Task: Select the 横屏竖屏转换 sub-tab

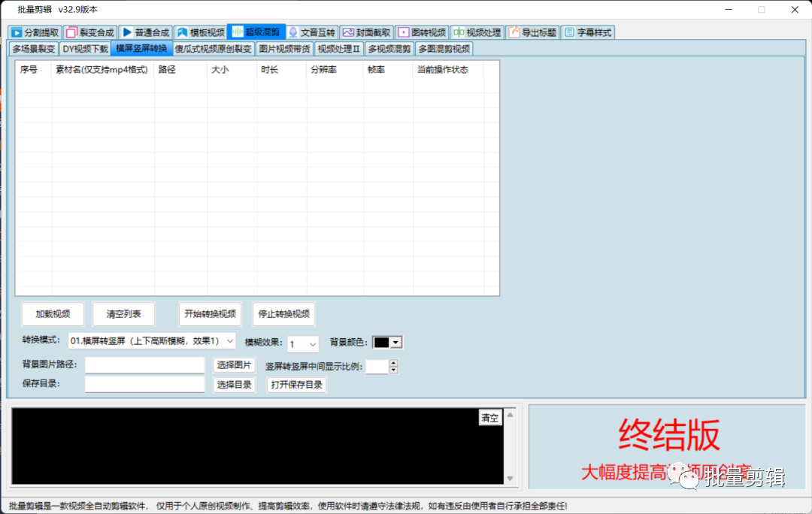Action: point(141,48)
